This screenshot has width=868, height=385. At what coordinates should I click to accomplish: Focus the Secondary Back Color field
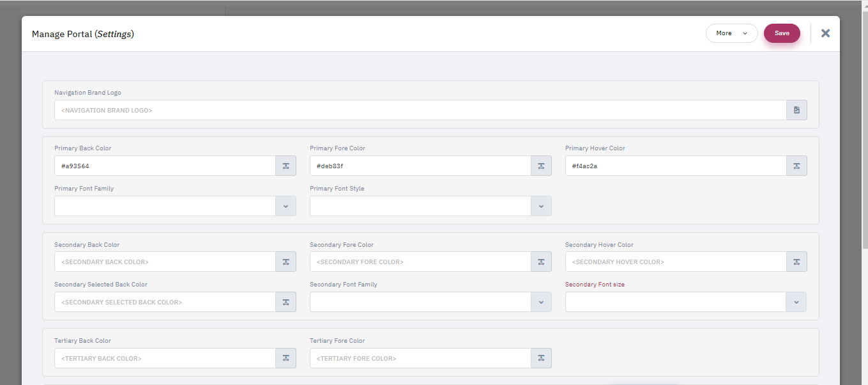click(165, 262)
